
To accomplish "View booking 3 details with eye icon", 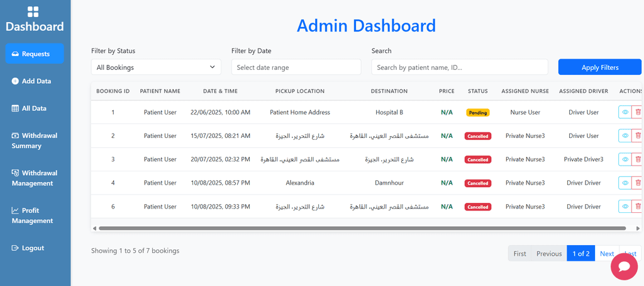I will (x=625, y=159).
